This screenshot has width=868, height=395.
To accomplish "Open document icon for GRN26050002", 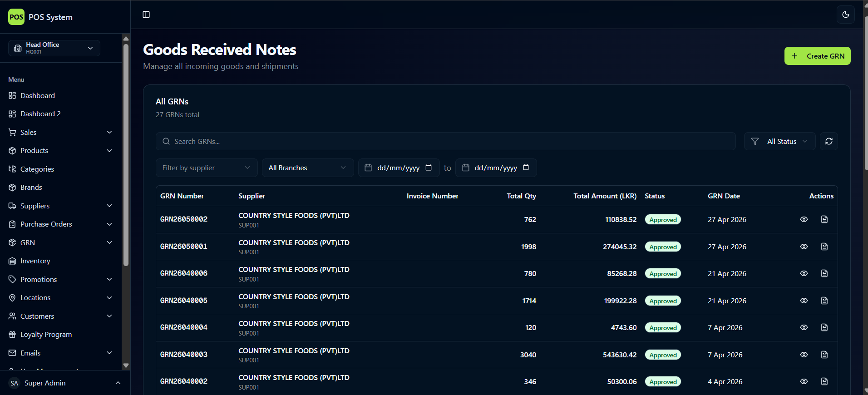I will click(x=824, y=219).
